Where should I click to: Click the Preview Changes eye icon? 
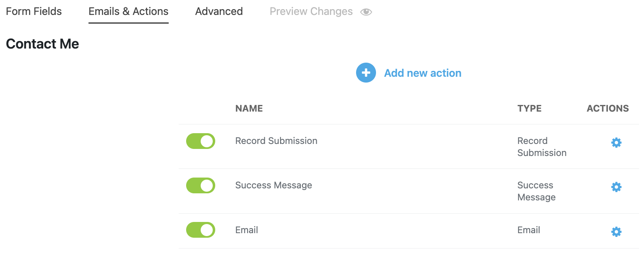(x=366, y=12)
